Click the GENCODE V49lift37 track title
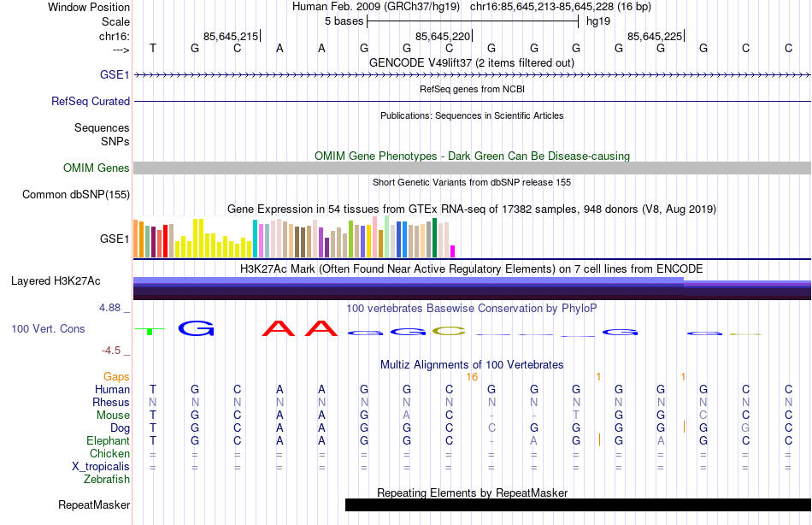This screenshot has height=525, width=812. point(472,62)
